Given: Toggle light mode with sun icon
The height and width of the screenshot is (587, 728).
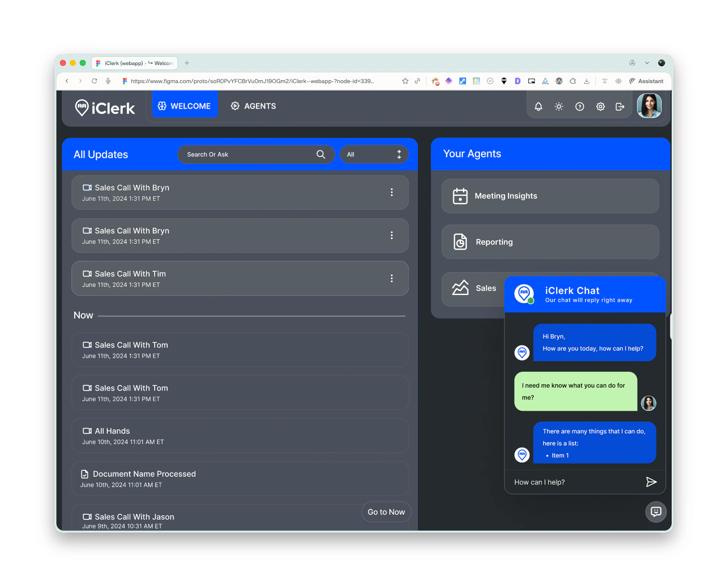Looking at the screenshot, I should 559,106.
